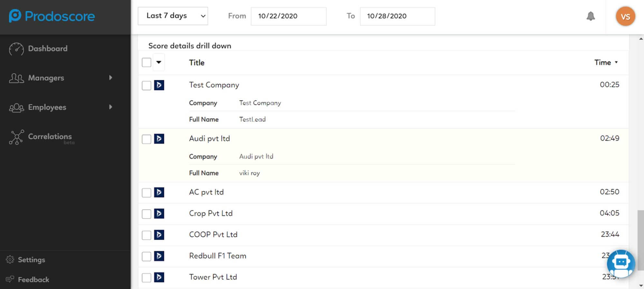Click Company value Test Company detail
This screenshot has width=644, height=289.
pos(260,103)
